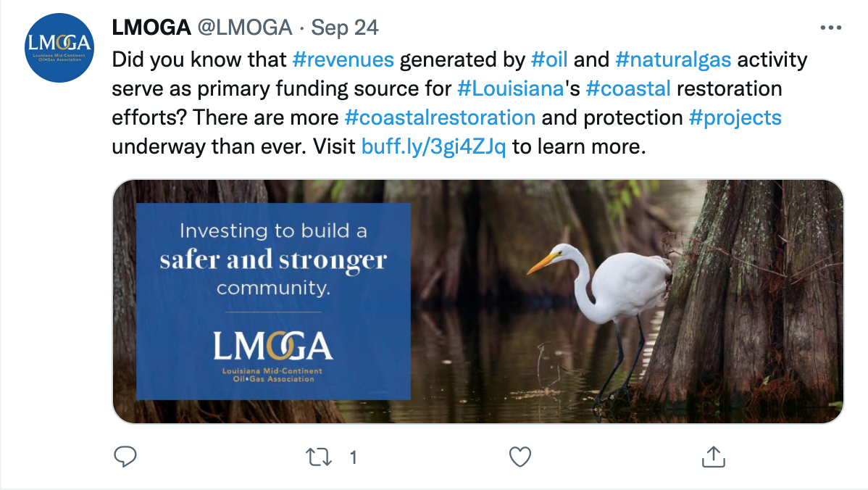Click the @LMOGA handle
868x490 pixels.
click(x=244, y=28)
